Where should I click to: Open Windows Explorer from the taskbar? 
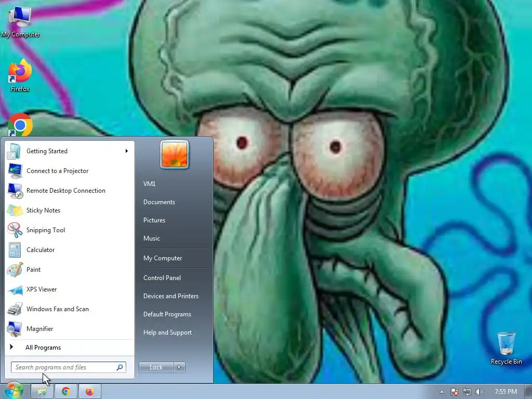point(42,392)
